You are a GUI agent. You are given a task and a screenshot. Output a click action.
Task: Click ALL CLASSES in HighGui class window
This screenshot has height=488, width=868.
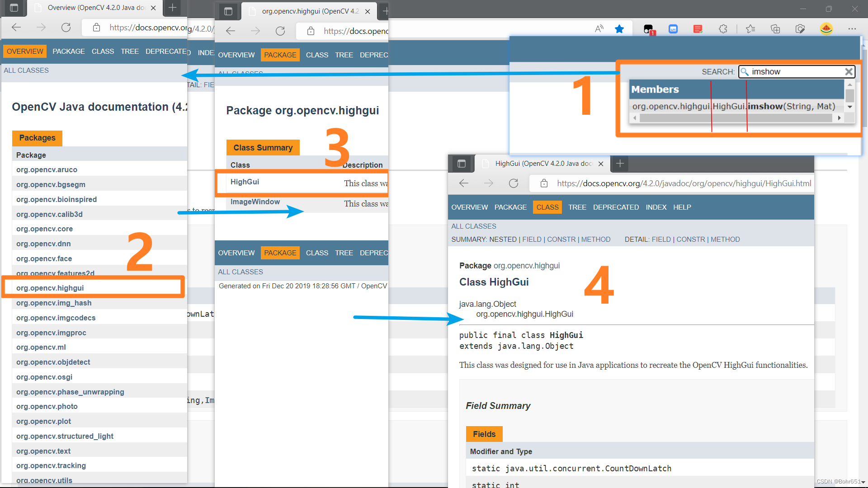pos(473,226)
